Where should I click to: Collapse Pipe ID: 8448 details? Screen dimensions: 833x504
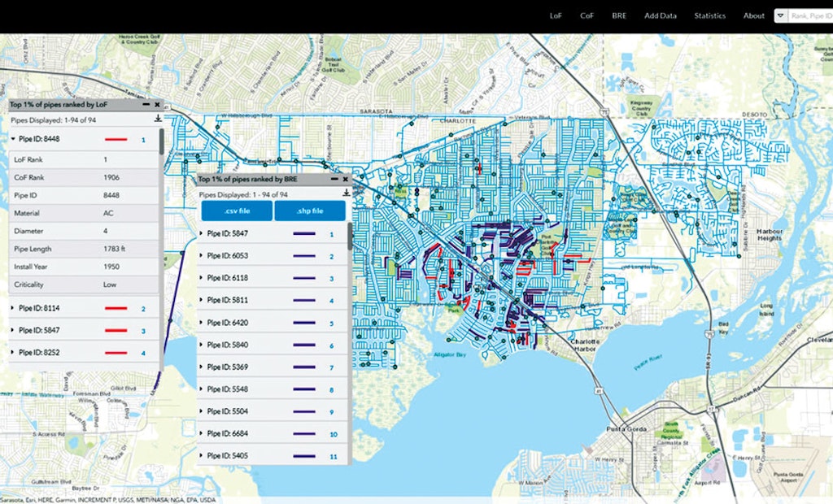[13, 139]
